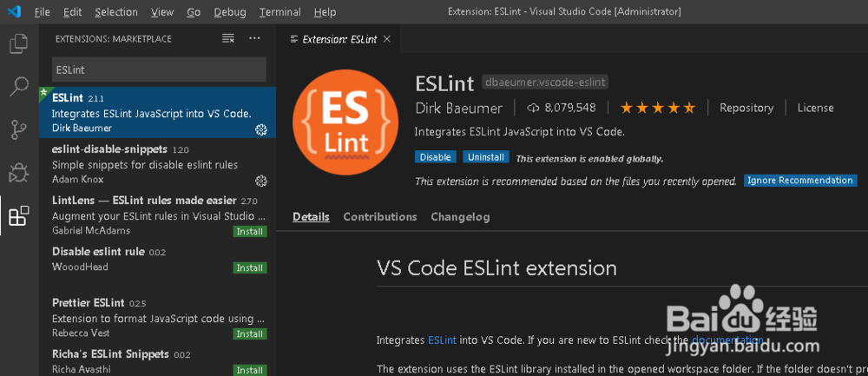Switch to the Details tab

click(311, 216)
